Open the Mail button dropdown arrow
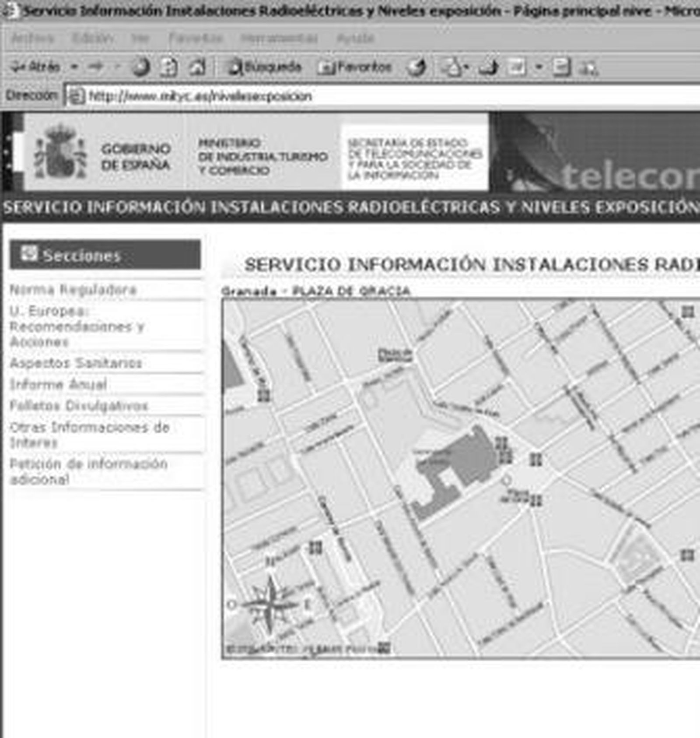The height and width of the screenshot is (738, 700). click(x=466, y=67)
